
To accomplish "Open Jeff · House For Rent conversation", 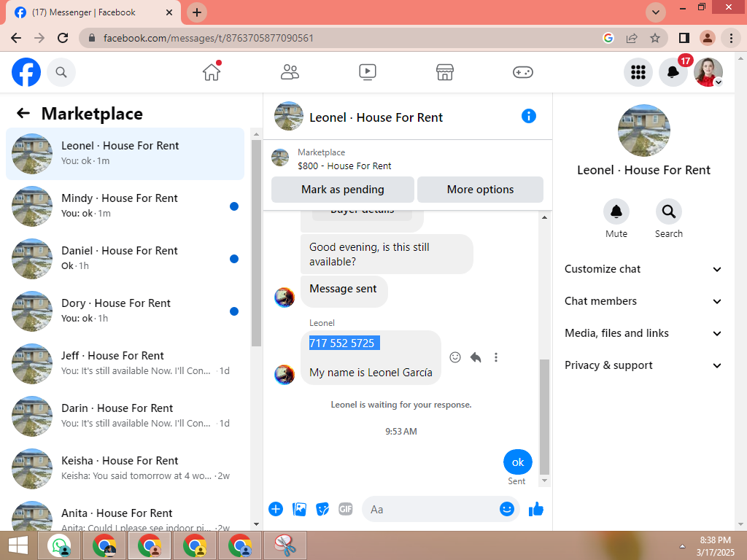I will 125,363.
